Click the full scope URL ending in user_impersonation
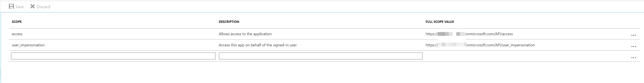Viewport: 644px width, 83px height. [x=480, y=45]
